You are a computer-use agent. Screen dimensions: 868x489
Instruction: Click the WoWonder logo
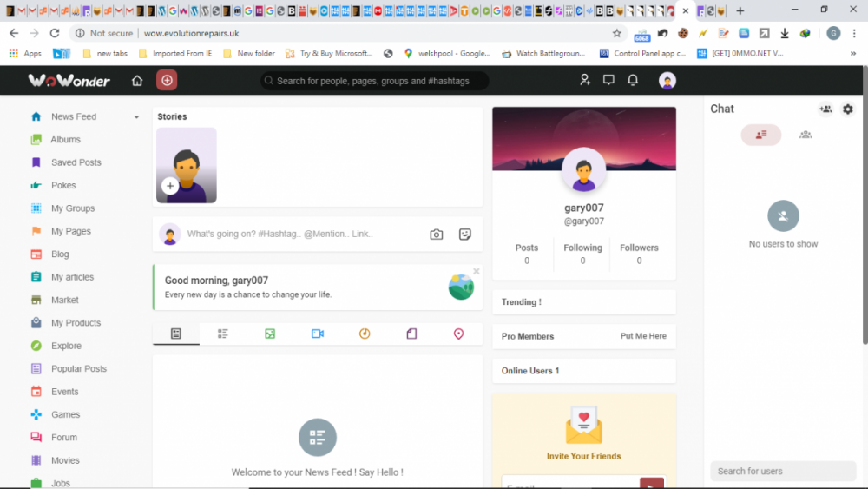coord(69,81)
